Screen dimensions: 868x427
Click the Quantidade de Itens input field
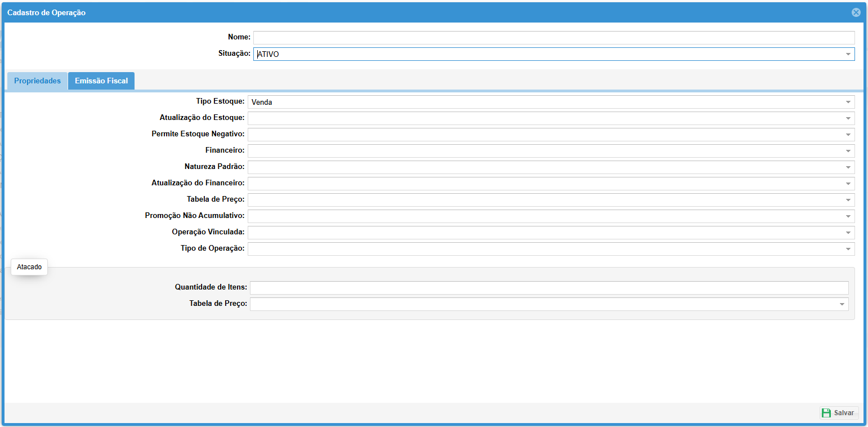pyautogui.click(x=549, y=288)
